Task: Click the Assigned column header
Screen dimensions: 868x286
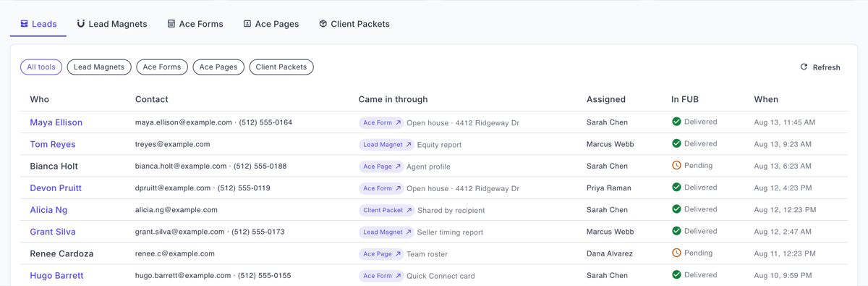Action: [x=606, y=99]
